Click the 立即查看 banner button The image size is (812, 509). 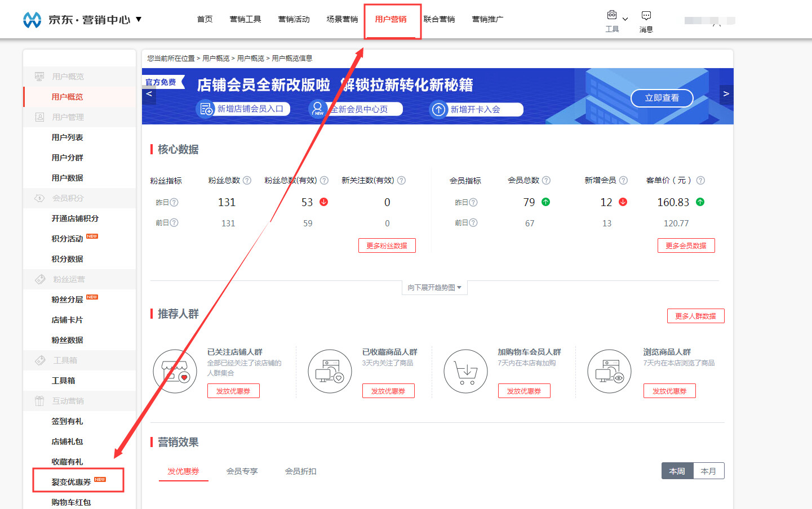(662, 98)
